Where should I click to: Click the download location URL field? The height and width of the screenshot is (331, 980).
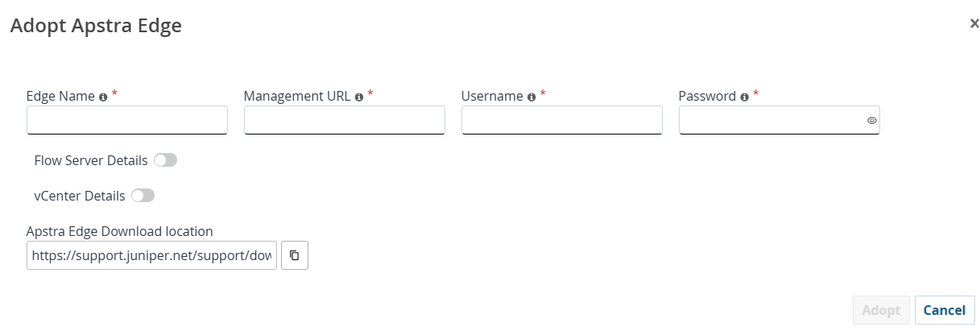(151, 255)
